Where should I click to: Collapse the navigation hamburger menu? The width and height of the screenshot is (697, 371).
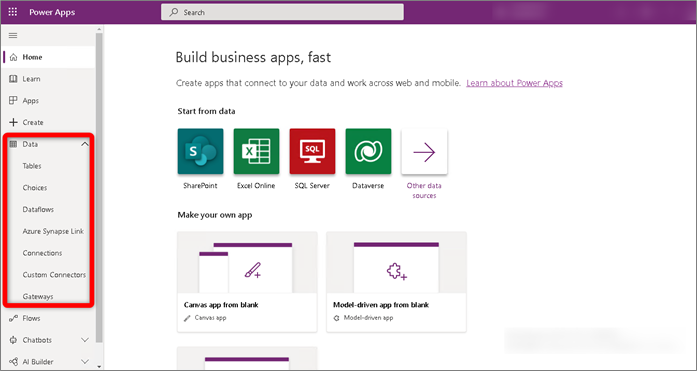pyautogui.click(x=13, y=36)
